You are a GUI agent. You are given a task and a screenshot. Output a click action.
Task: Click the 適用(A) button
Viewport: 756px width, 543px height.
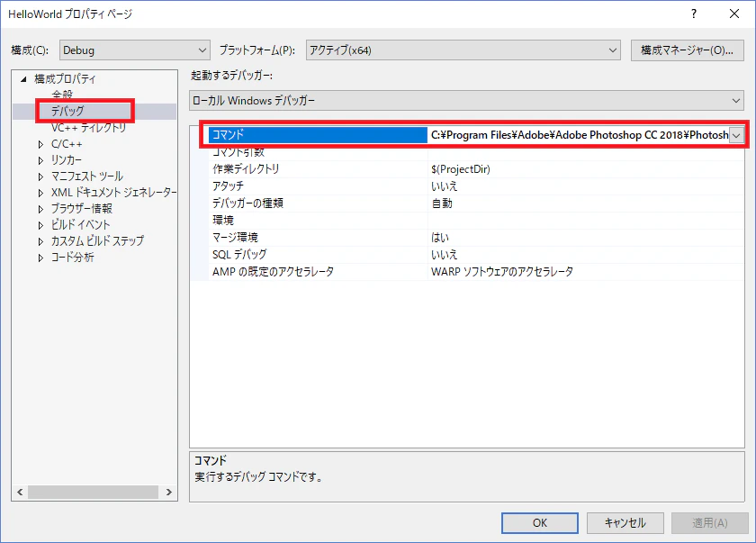tap(710, 523)
